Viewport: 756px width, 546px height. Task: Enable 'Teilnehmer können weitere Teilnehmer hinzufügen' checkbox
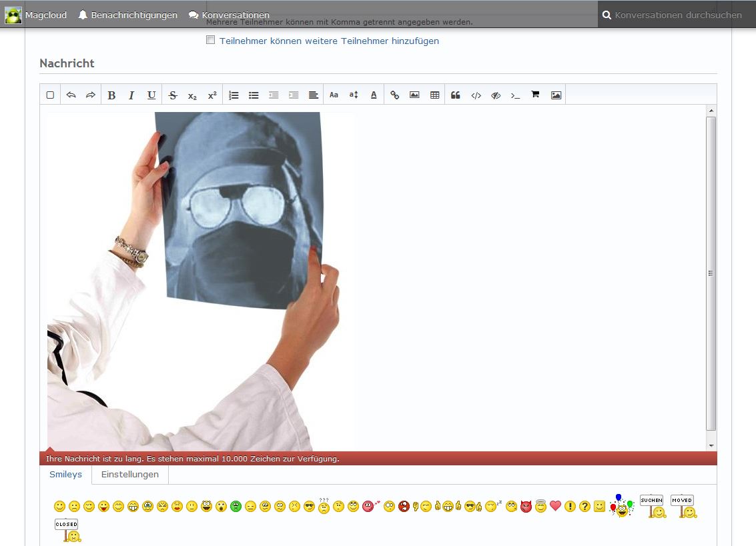211,40
